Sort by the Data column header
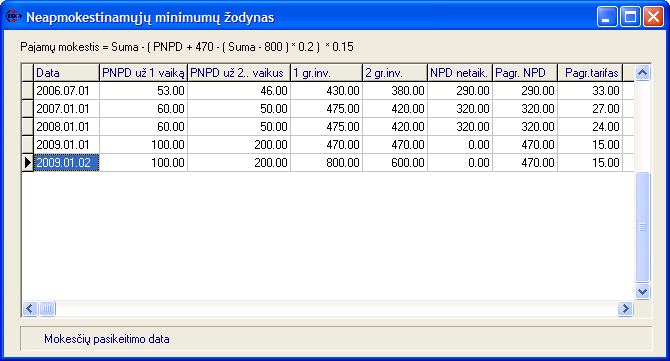The height and width of the screenshot is (361, 670). point(66,73)
